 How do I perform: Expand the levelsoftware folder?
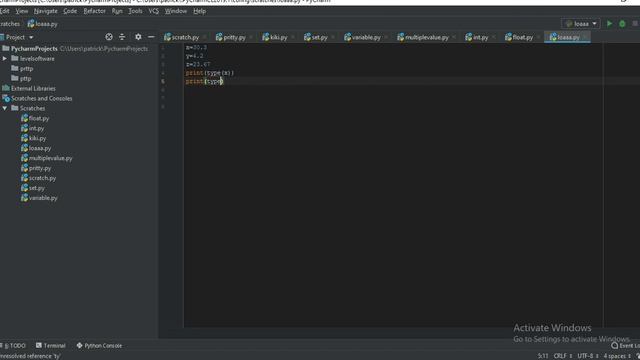coord(5,59)
